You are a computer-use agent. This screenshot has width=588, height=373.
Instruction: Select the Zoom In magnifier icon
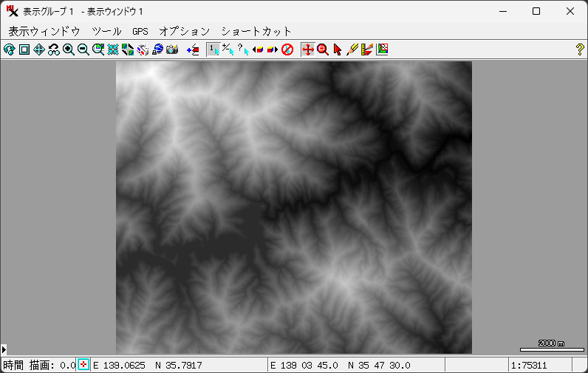(69, 49)
